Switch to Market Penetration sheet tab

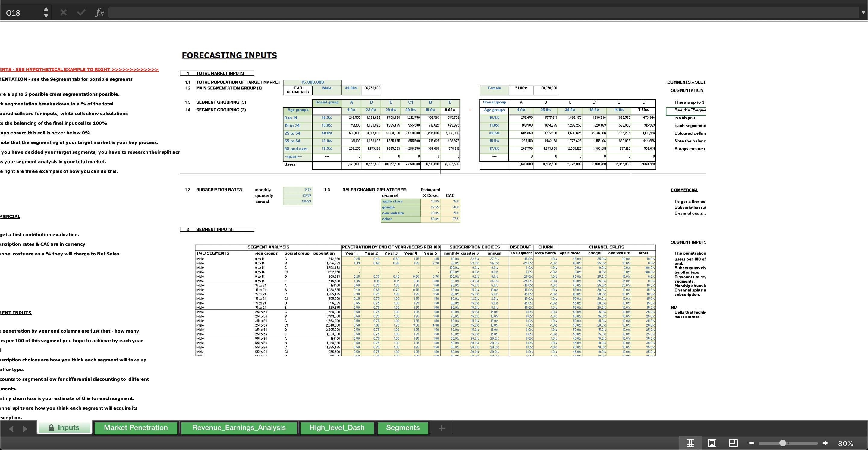click(136, 427)
